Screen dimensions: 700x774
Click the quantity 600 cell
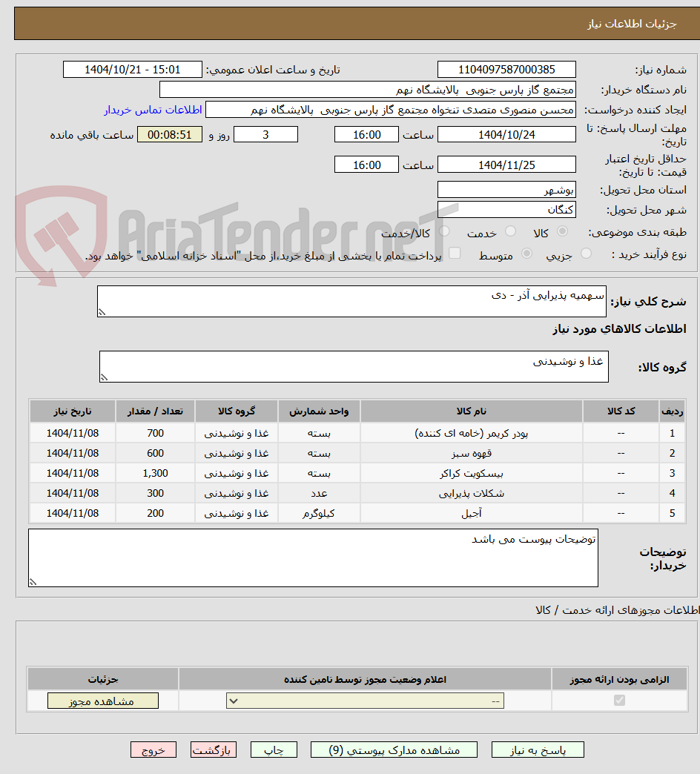pyautogui.click(x=155, y=453)
